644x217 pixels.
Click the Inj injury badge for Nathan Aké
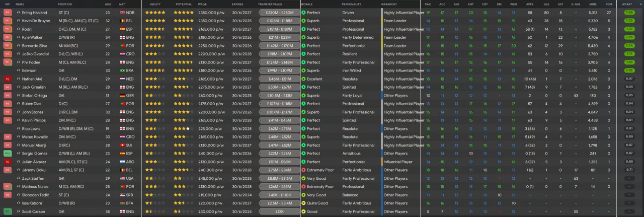tap(8, 79)
